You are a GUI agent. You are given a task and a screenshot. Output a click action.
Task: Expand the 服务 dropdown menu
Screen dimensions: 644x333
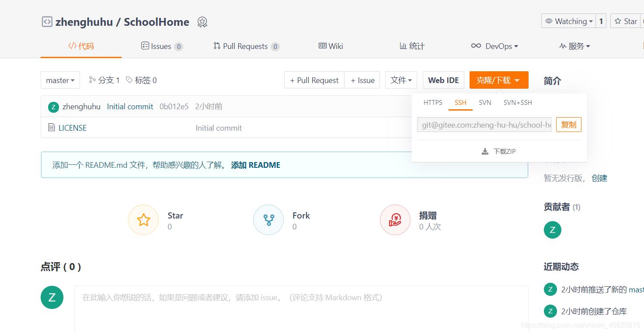coord(574,46)
